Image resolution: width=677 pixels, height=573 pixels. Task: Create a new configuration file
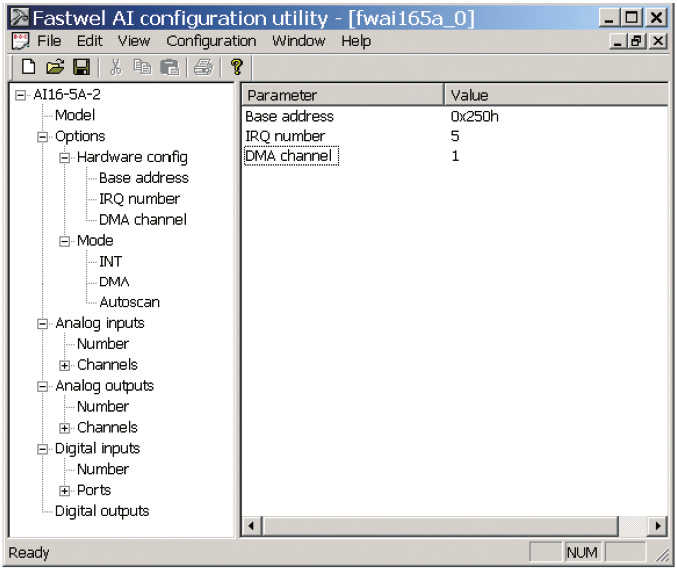(28, 67)
